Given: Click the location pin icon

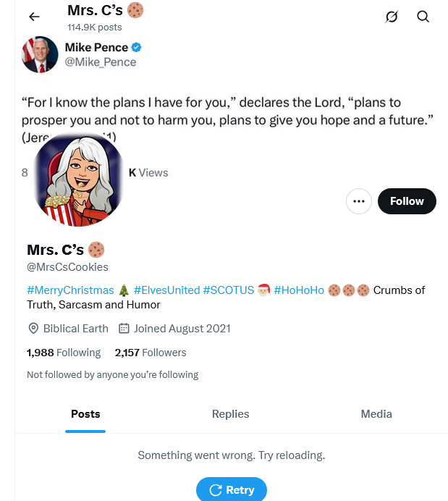Looking at the screenshot, I should [33, 328].
